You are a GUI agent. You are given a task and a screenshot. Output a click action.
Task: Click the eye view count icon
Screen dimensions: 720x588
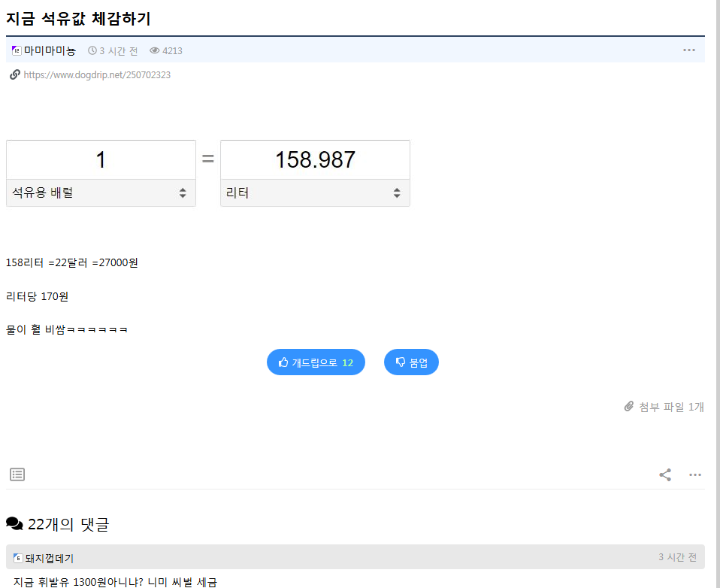tap(155, 51)
